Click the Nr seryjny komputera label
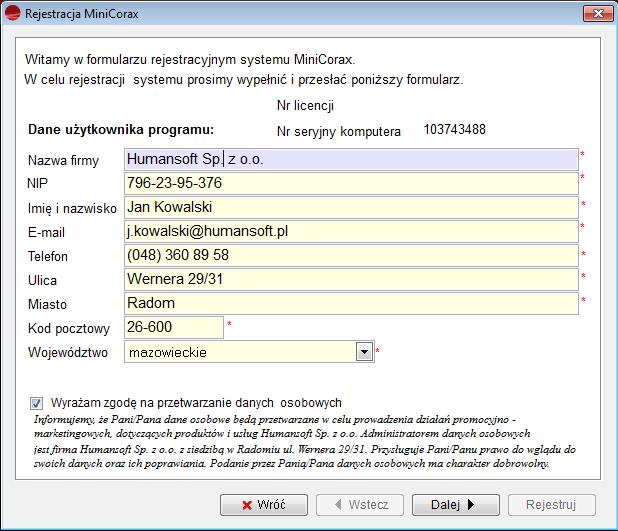Image resolution: width=618 pixels, height=531 pixels. pos(339,132)
